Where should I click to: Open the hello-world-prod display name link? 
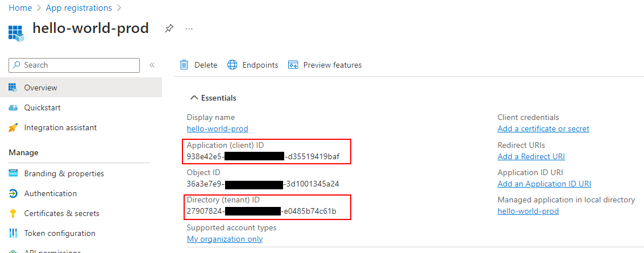(217, 128)
